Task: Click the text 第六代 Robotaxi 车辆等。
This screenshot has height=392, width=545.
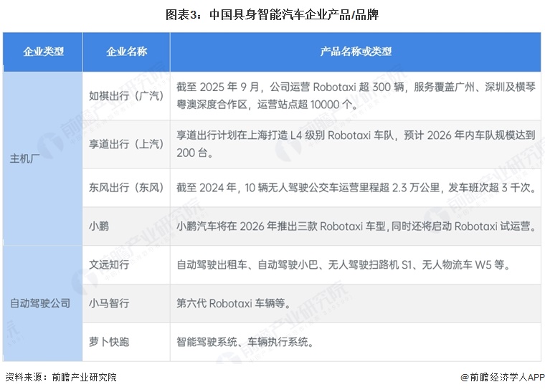Action: click(x=233, y=303)
